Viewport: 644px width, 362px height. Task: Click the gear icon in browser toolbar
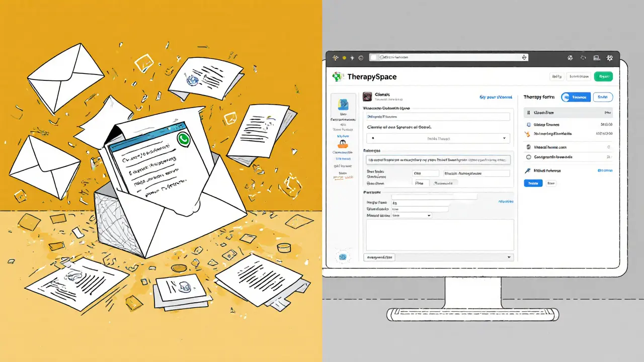point(610,58)
